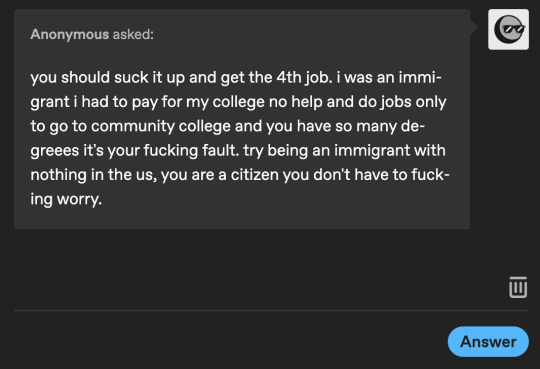Click the blue Answer button
The width and height of the screenshot is (540, 369).
488,342
